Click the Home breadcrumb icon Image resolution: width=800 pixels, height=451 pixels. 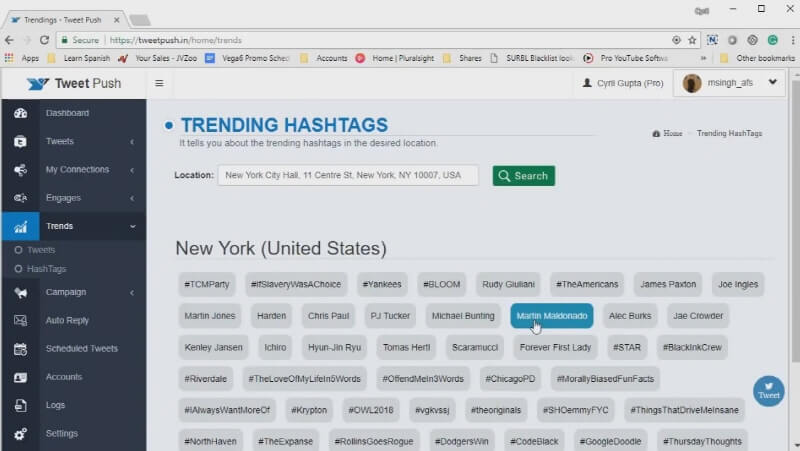pos(656,134)
